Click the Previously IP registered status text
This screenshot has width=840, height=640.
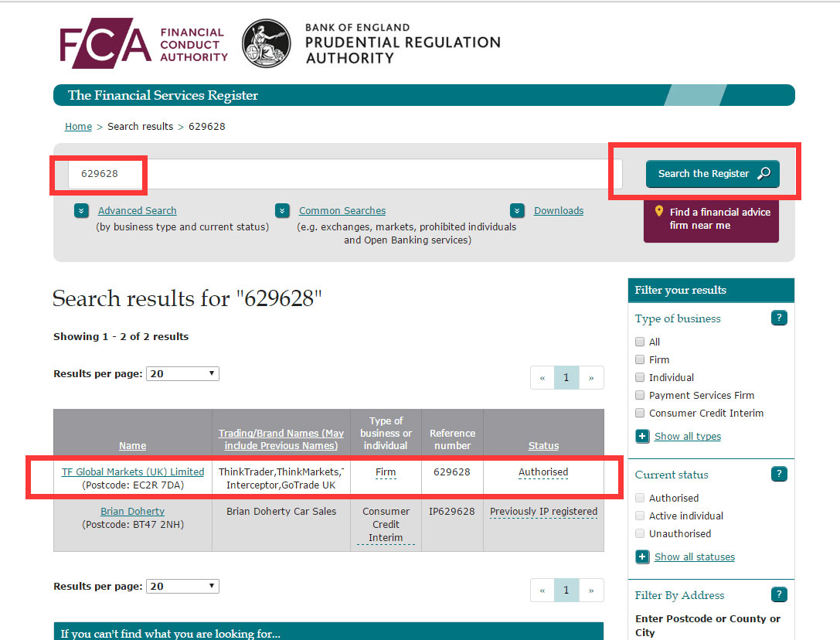[544, 512]
